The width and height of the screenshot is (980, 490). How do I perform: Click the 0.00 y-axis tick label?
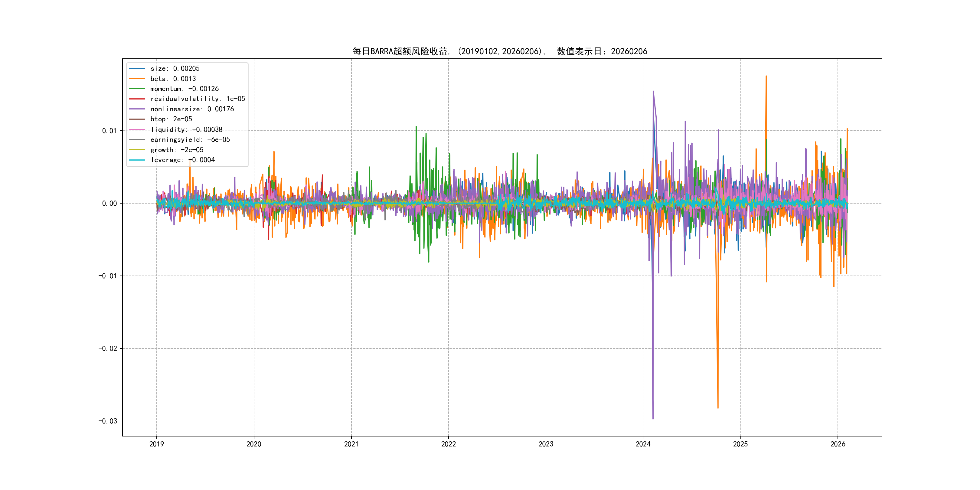tap(109, 204)
